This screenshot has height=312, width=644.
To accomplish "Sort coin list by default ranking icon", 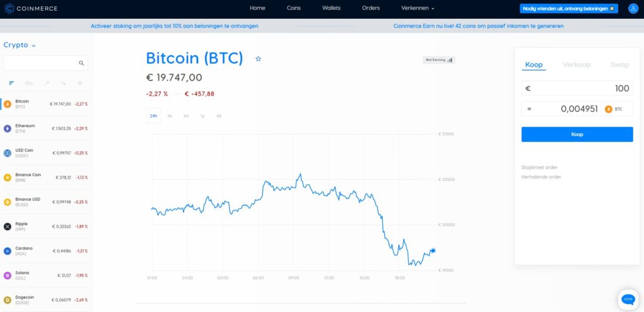I will pyautogui.click(x=12, y=83).
